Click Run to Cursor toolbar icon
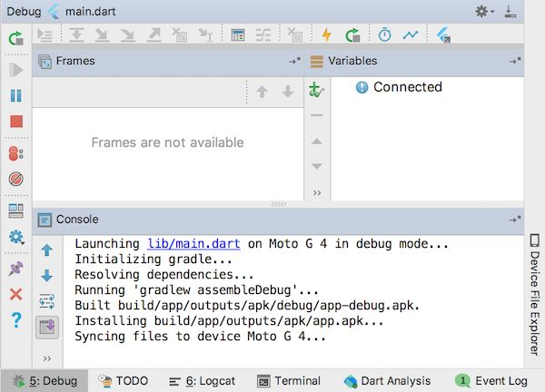Image resolution: width=545 pixels, height=392 pixels. click(x=206, y=35)
